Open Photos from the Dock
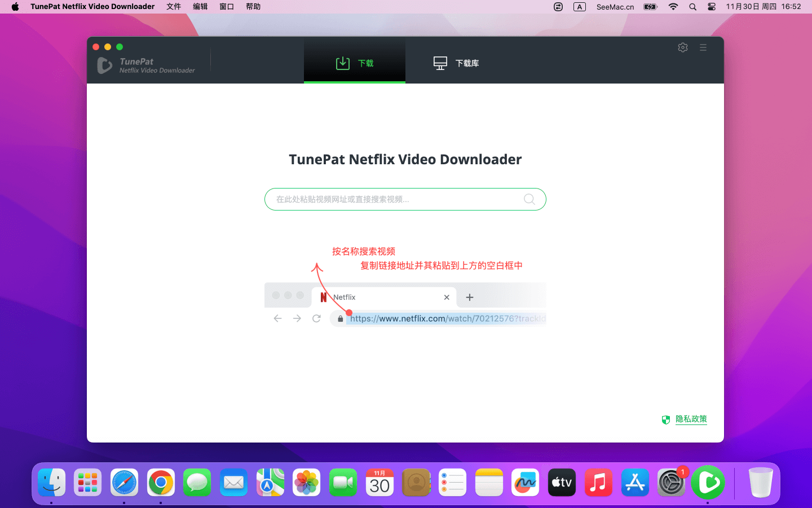The height and width of the screenshot is (508, 812). click(x=306, y=483)
